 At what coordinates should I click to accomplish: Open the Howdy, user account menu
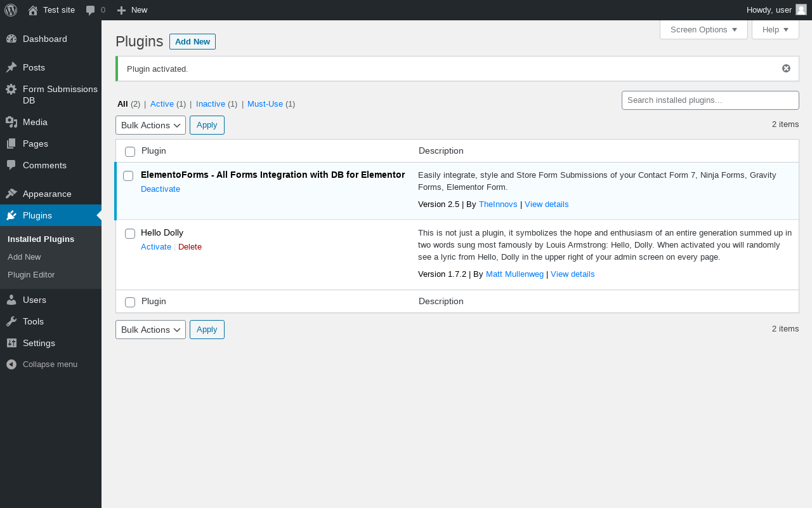(x=776, y=10)
